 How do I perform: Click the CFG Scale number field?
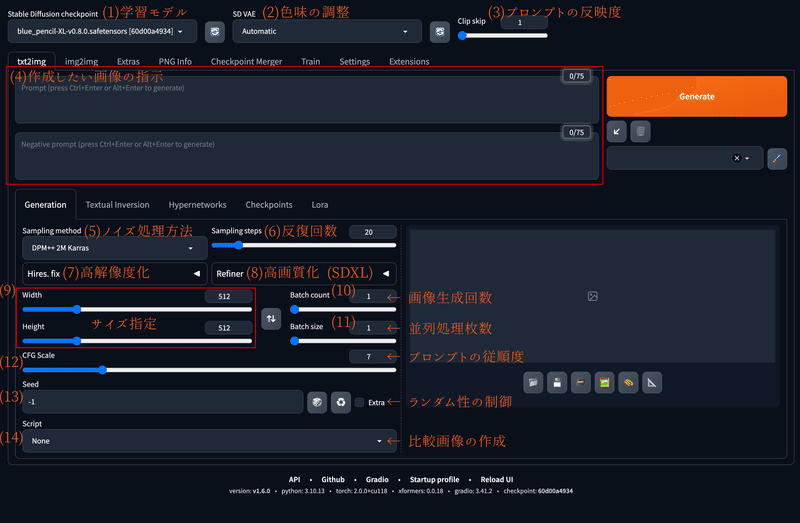click(x=373, y=357)
